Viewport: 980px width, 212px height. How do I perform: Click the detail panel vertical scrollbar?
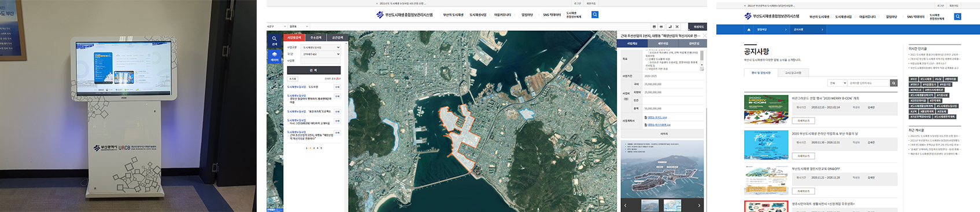(702, 60)
